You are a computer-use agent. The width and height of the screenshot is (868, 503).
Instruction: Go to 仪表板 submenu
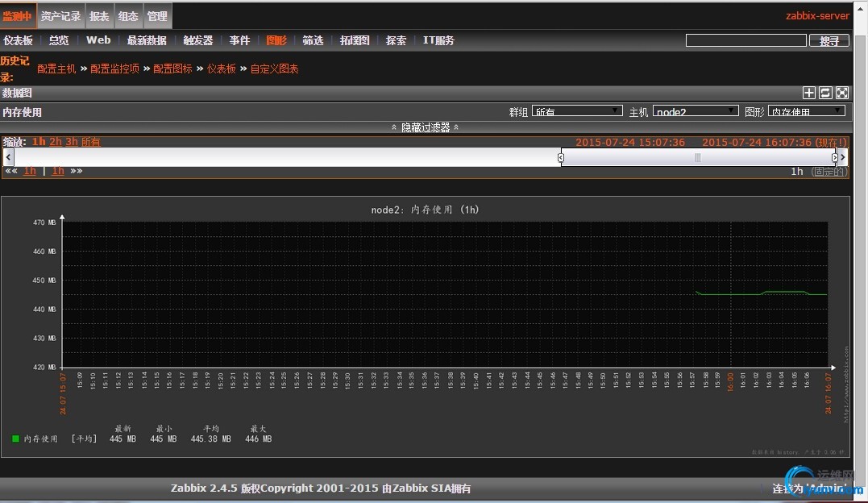click(19, 40)
